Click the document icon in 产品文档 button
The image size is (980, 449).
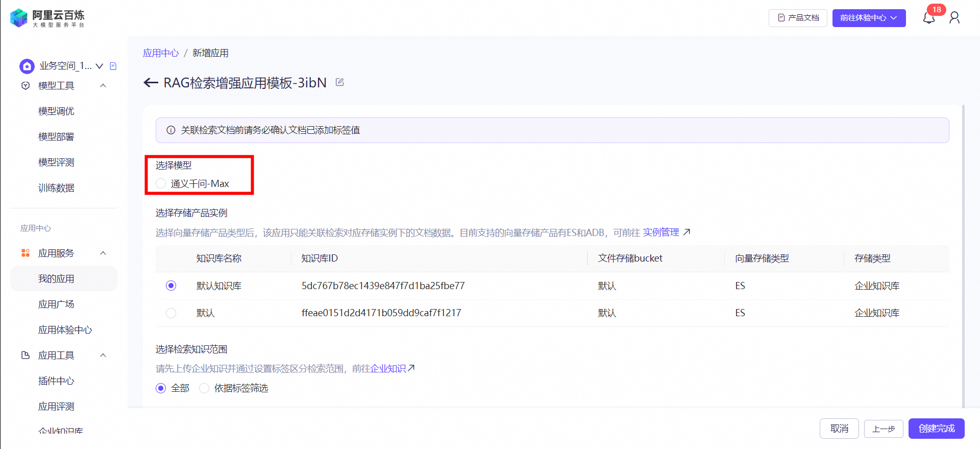point(781,18)
